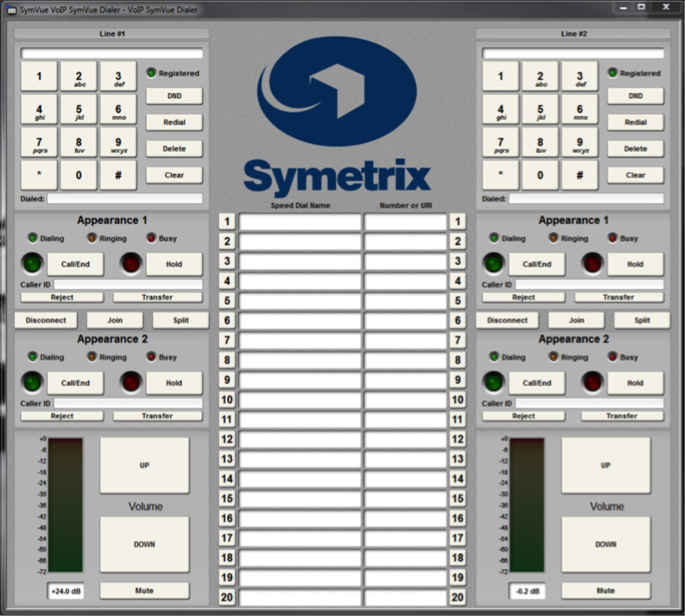This screenshot has height=616, width=685.
Task: Click the first Speed Dial Name field
Action: coord(300,221)
